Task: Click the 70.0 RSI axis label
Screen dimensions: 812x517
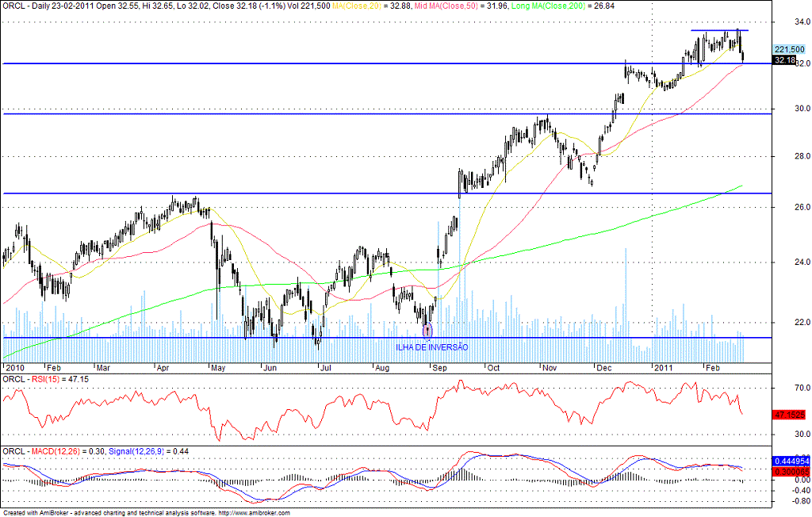Action: 802,388
